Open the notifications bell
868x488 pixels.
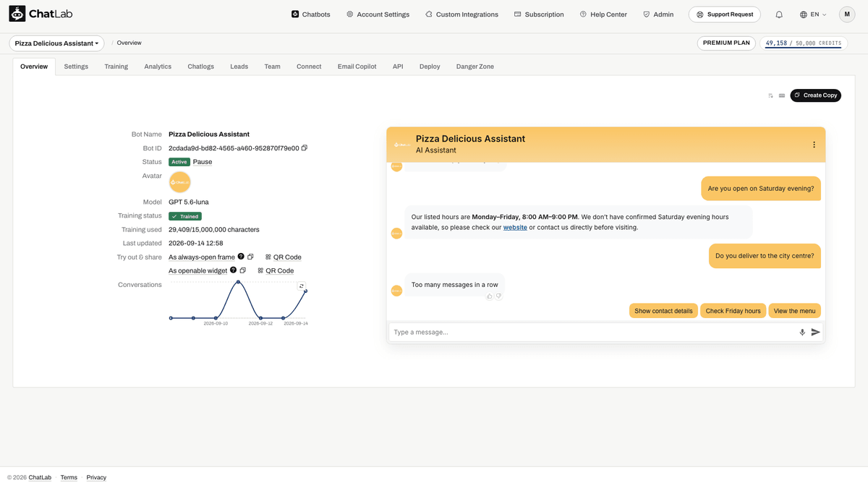point(779,14)
